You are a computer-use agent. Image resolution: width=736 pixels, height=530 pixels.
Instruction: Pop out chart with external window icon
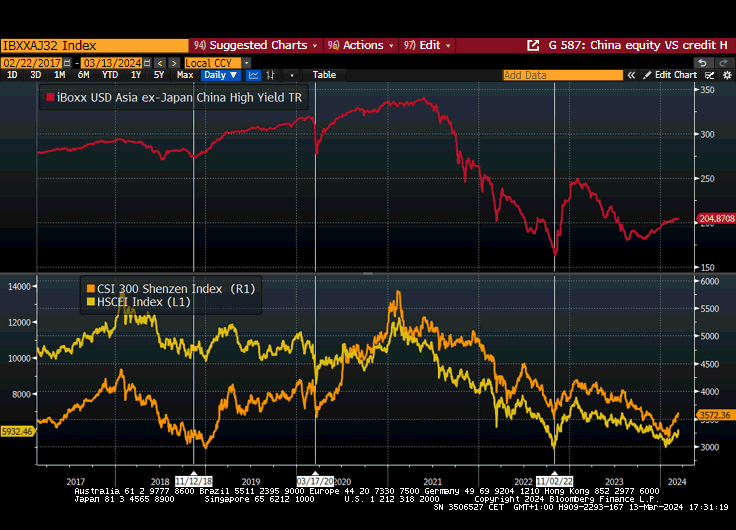pyautogui.click(x=533, y=46)
